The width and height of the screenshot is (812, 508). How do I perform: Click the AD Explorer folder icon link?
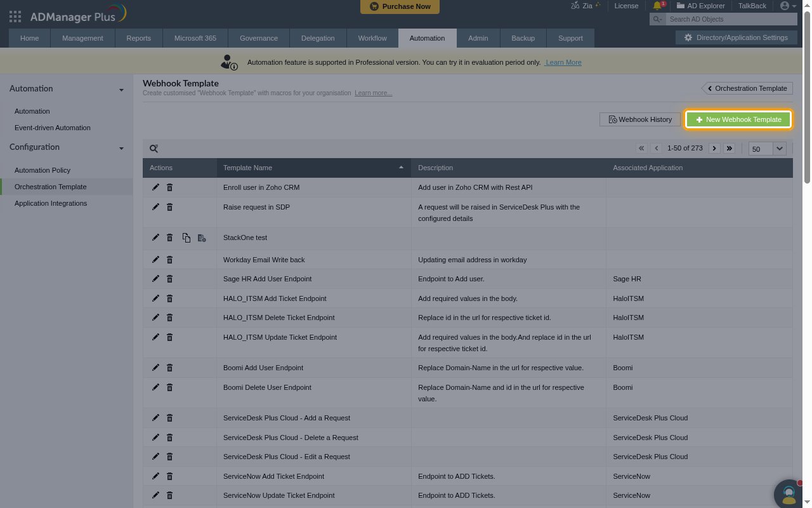(x=700, y=6)
